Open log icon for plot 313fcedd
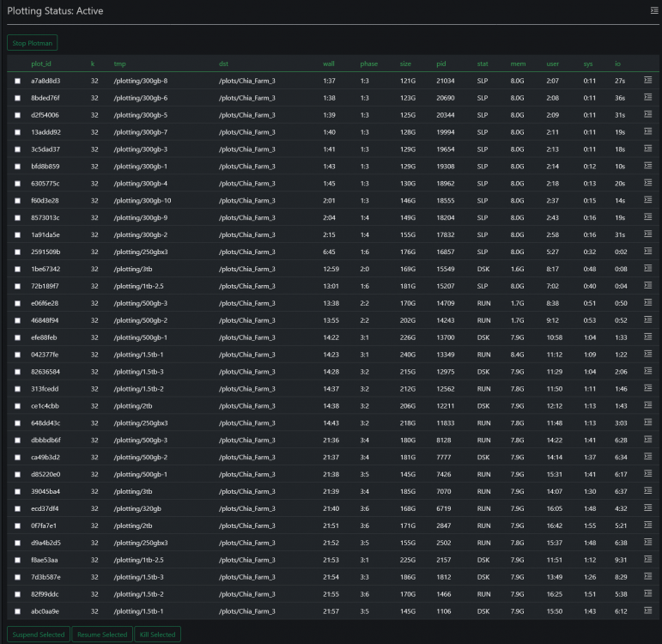The height and width of the screenshot is (644, 662). click(x=647, y=387)
